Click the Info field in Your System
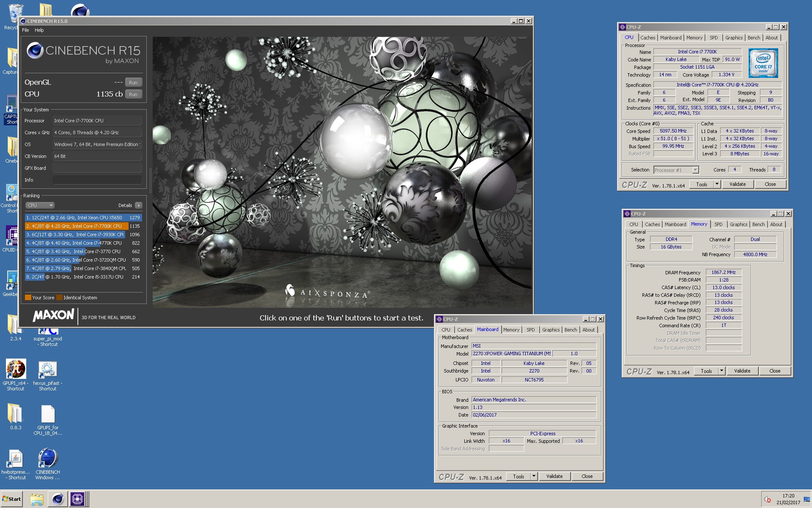This screenshot has height=508, width=812. 97,180
